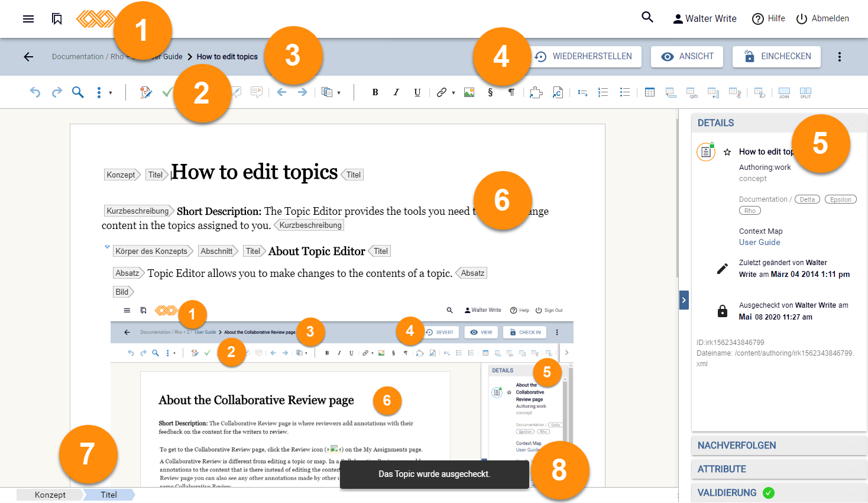
Task: Insert table column icon
Action: (714, 92)
